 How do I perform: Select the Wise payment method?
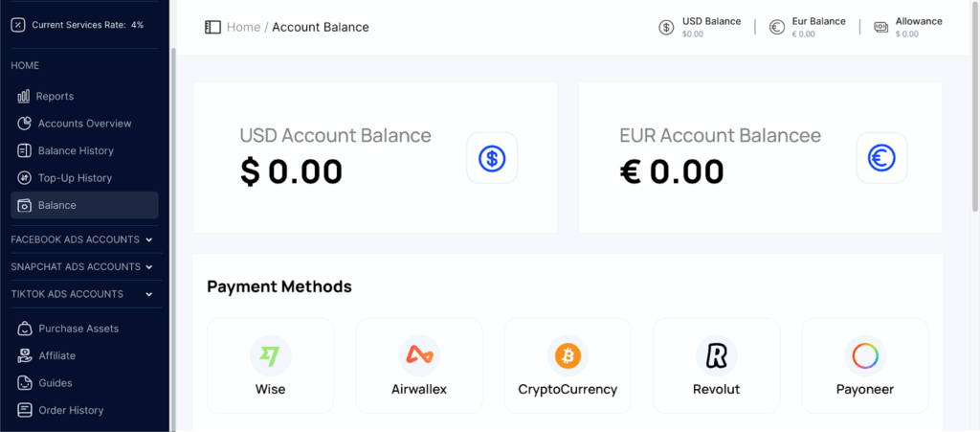point(270,366)
